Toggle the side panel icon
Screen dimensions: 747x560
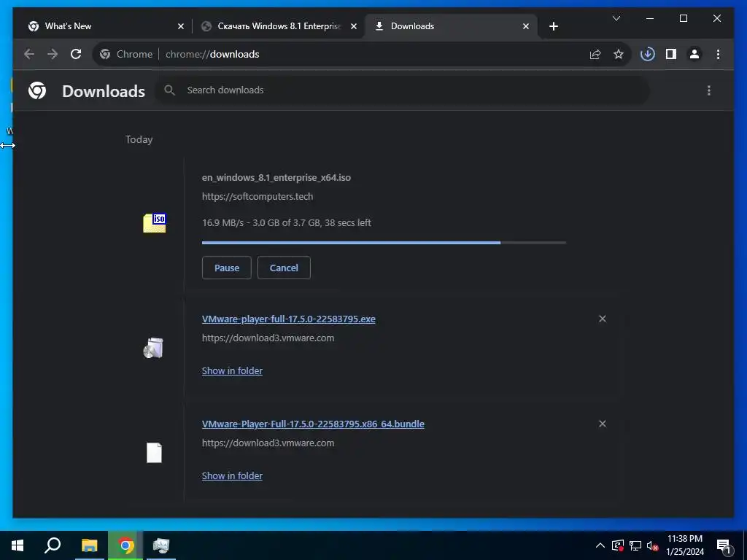point(671,54)
